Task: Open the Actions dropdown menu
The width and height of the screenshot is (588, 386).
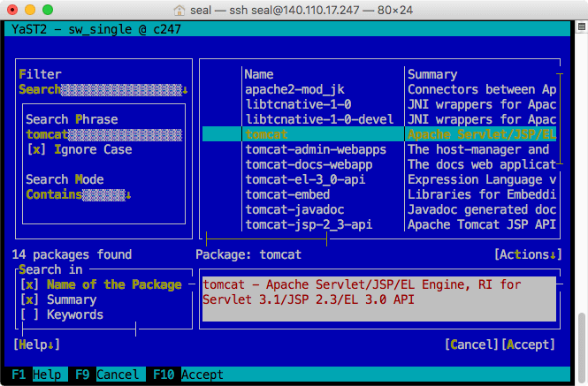Action: pyautogui.click(x=527, y=254)
